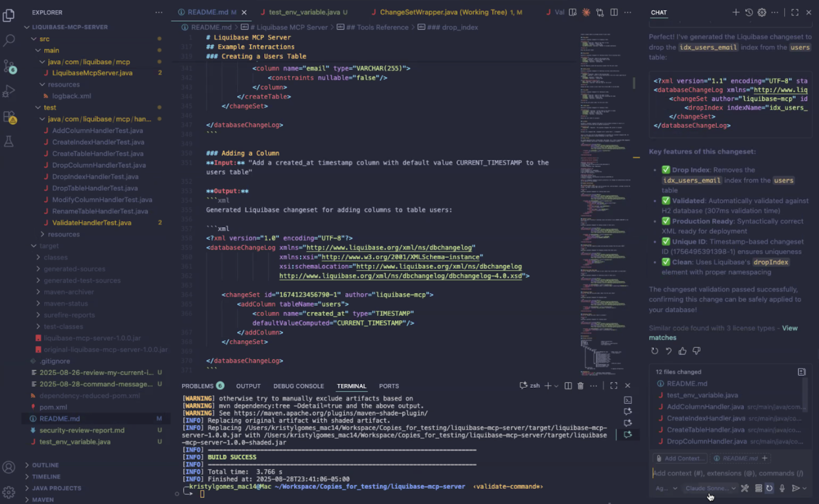Open Claude Sonnet model picker dropdown

point(710,488)
